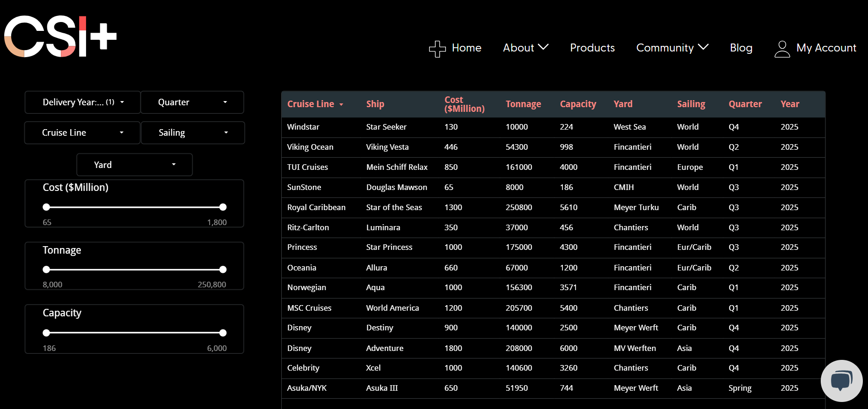Click the CSI+ logo
Viewport: 868px width, 409px height.
60,37
